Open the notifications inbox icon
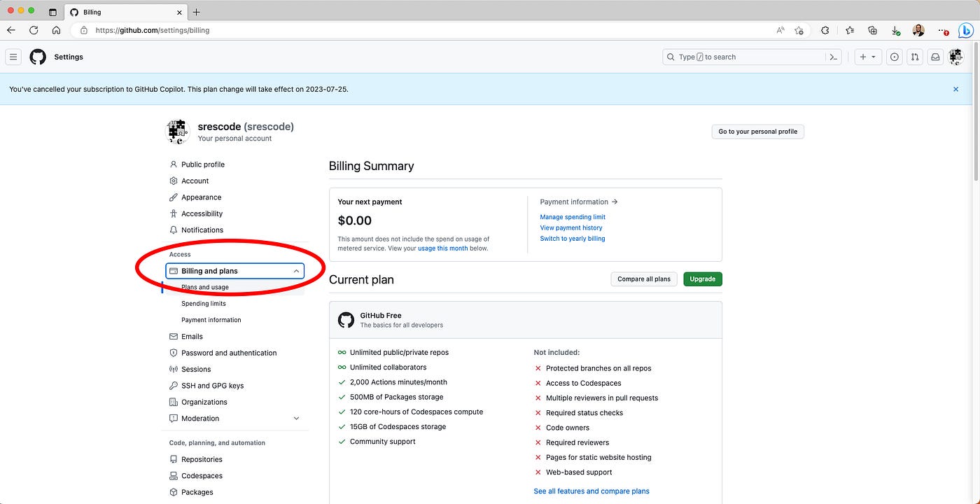Viewport: 980px width, 504px height. coord(934,57)
